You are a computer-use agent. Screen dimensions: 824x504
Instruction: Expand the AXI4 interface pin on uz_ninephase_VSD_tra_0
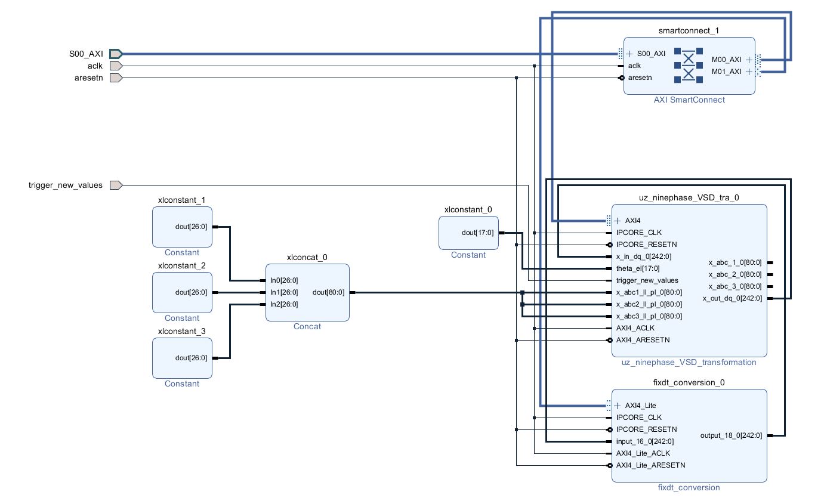(617, 221)
